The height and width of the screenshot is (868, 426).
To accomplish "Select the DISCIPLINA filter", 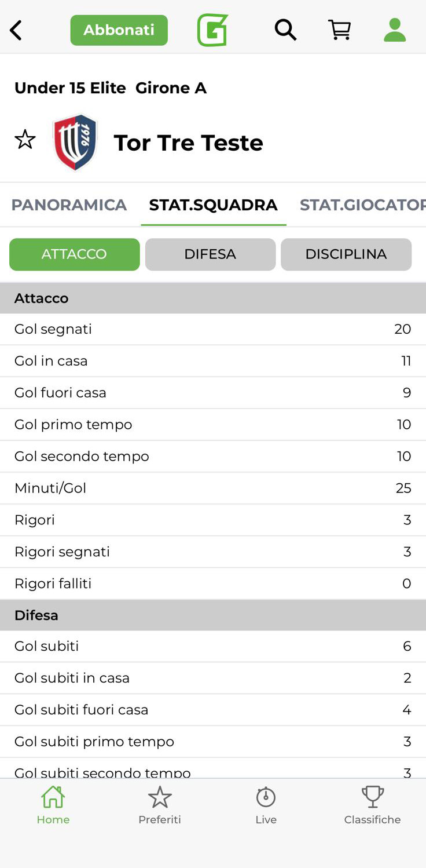I will pyautogui.click(x=346, y=254).
